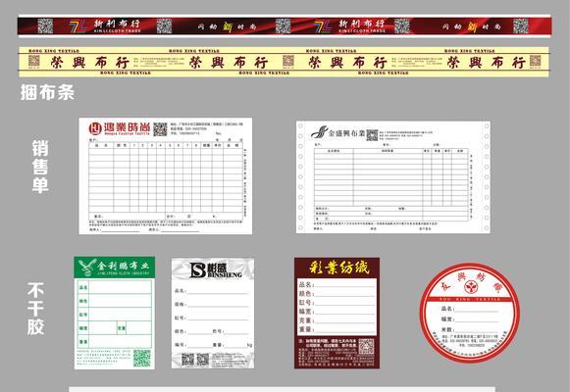The width and height of the screenshot is (570, 392).
Task: Click the eagle logo on green label
Action: (86, 268)
